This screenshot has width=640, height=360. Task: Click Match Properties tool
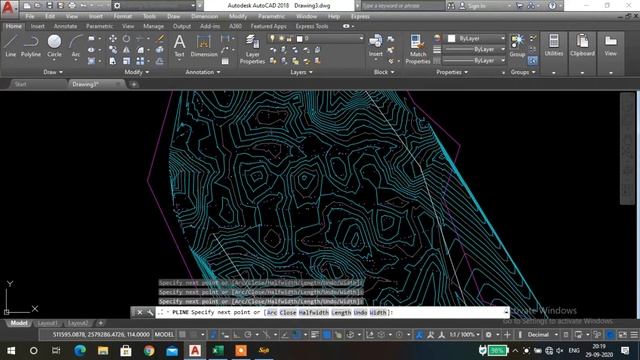pyautogui.click(x=418, y=49)
